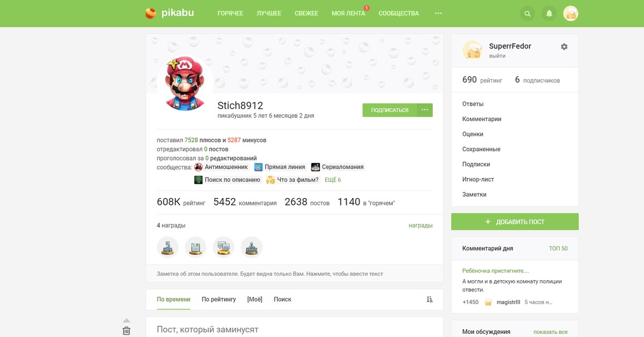
Task: Switch to the По рейтингу tab
Action: (x=219, y=299)
